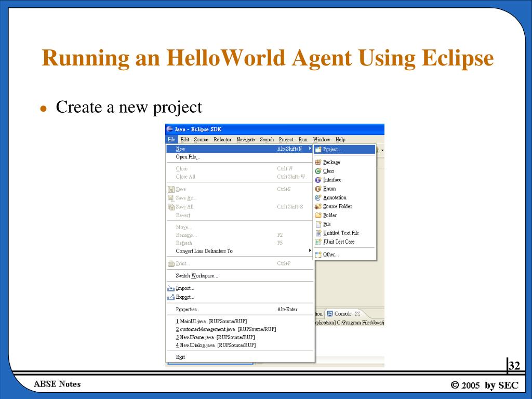Open the Edit menu

click(185, 139)
